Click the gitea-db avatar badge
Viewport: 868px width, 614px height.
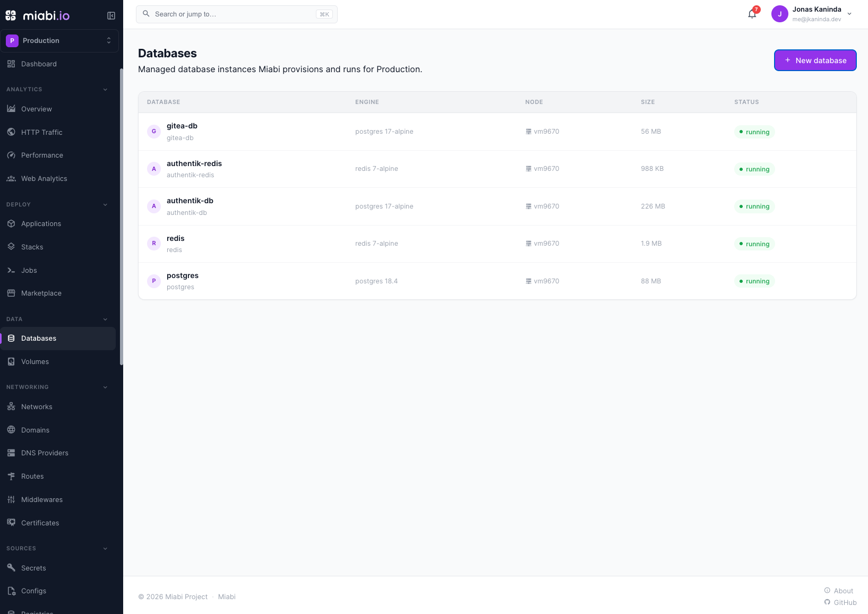pyautogui.click(x=154, y=132)
